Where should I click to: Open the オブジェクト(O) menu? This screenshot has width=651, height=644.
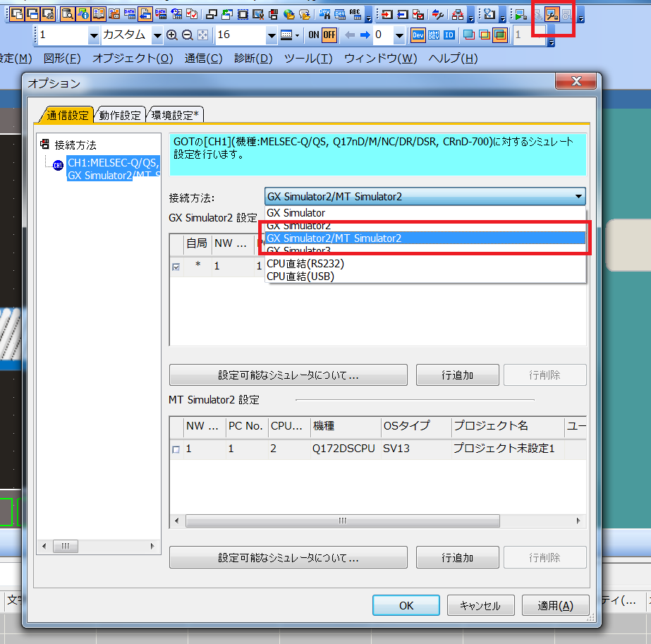[x=133, y=58]
